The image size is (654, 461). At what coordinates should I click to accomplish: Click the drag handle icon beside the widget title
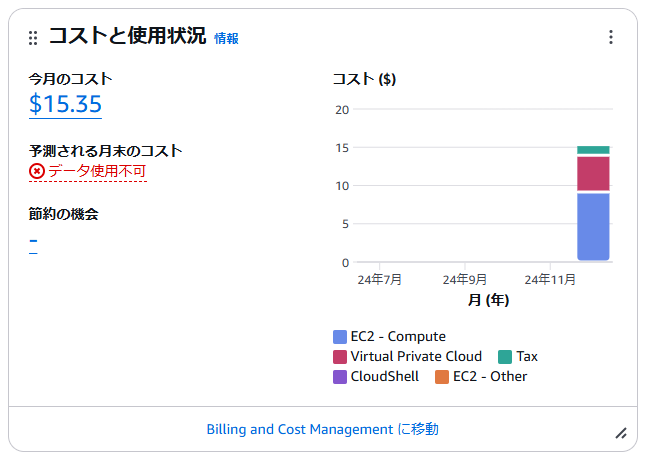[x=33, y=38]
